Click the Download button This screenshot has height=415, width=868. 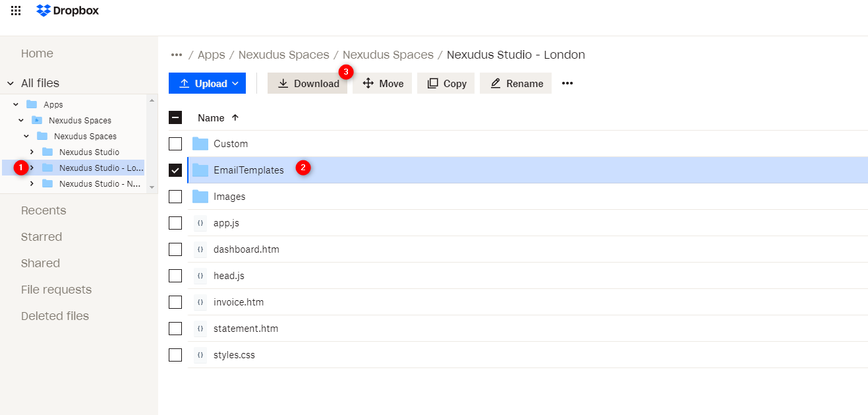(307, 83)
